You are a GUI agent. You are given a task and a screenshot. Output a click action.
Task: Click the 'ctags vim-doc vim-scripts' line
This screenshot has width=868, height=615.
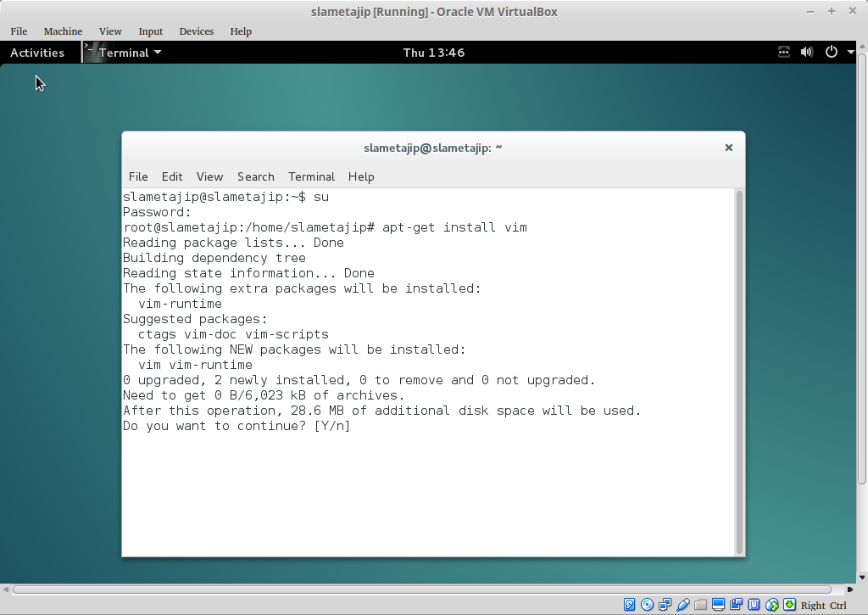pyautogui.click(x=233, y=335)
